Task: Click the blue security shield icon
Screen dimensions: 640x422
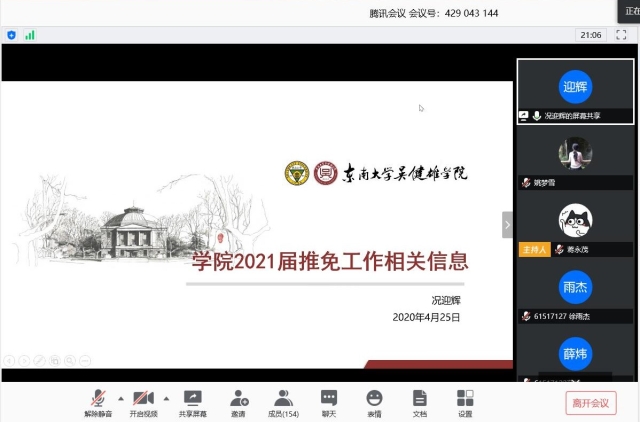Action: point(11,35)
